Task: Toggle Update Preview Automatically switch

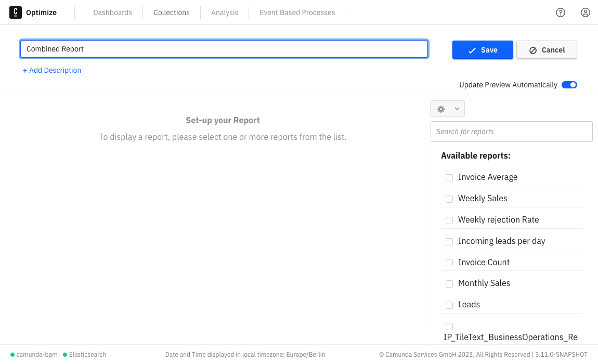Action: click(569, 85)
